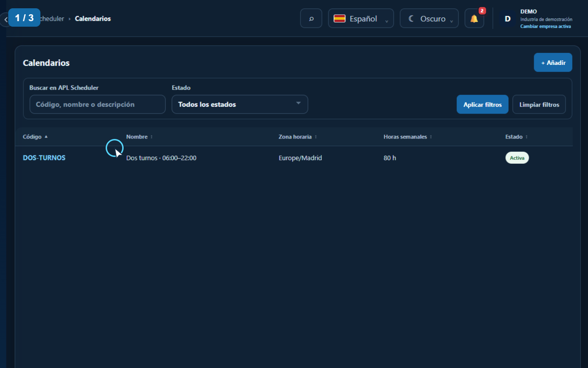Open the Oscuro theme dropdown
Viewport: 588px width, 368px height.
tap(429, 19)
